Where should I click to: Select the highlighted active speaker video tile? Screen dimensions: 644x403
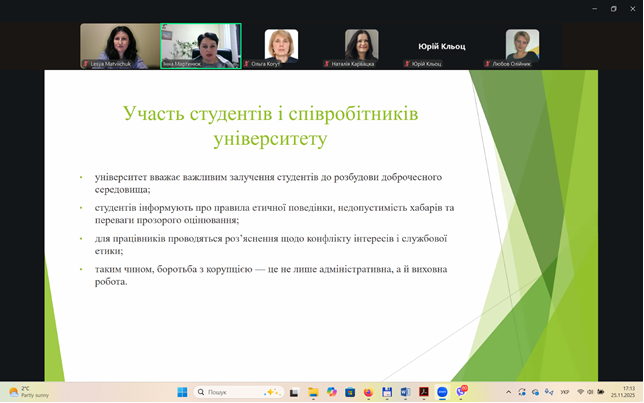click(x=201, y=46)
